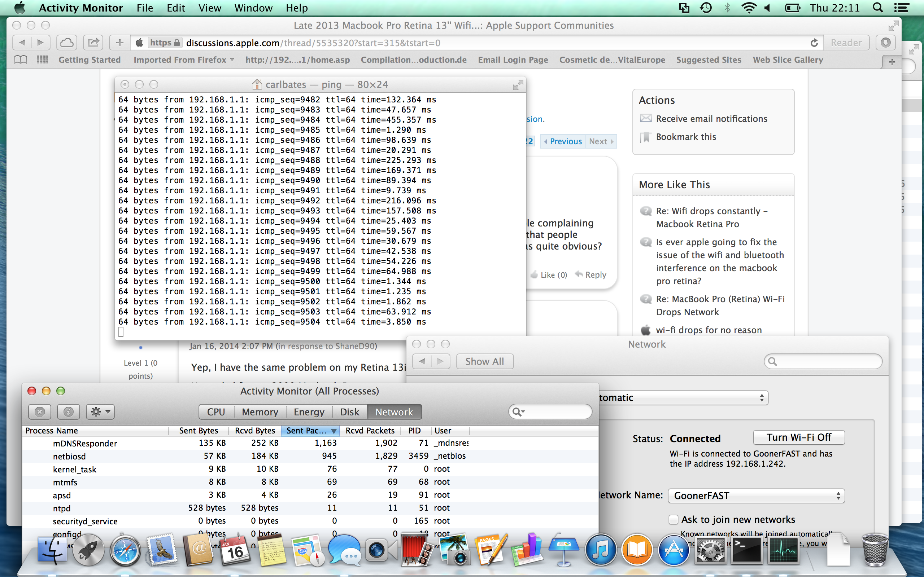Click the Inspect process info icon
Image resolution: width=924 pixels, height=577 pixels.
(68, 412)
